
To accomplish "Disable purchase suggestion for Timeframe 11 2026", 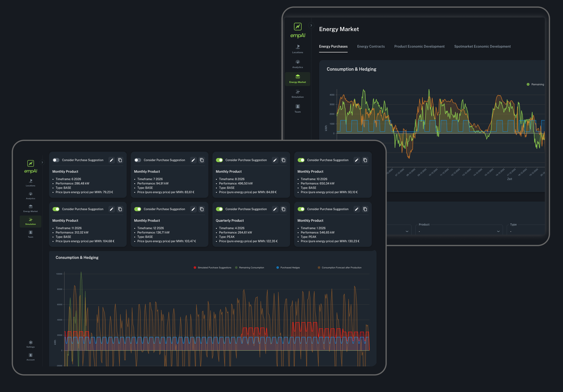I will click(56, 209).
